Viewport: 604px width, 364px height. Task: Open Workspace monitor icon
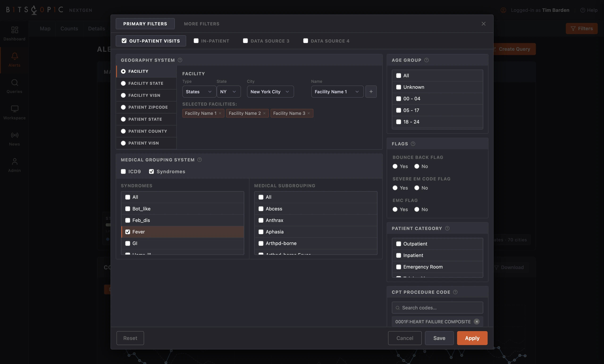tap(14, 109)
